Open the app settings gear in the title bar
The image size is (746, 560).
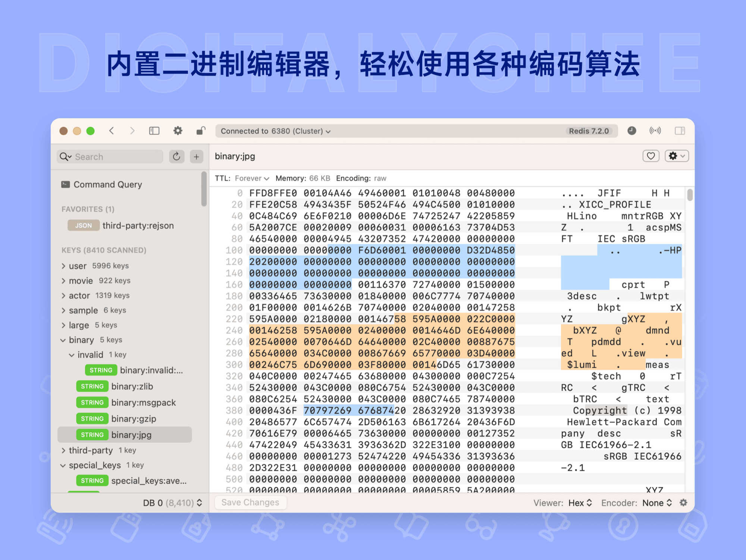pyautogui.click(x=178, y=131)
